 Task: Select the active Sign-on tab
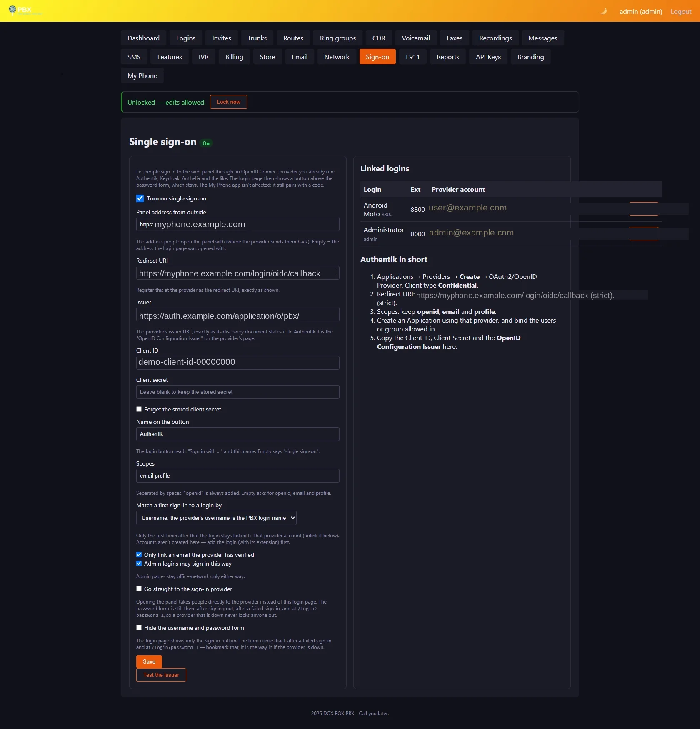(377, 57)
